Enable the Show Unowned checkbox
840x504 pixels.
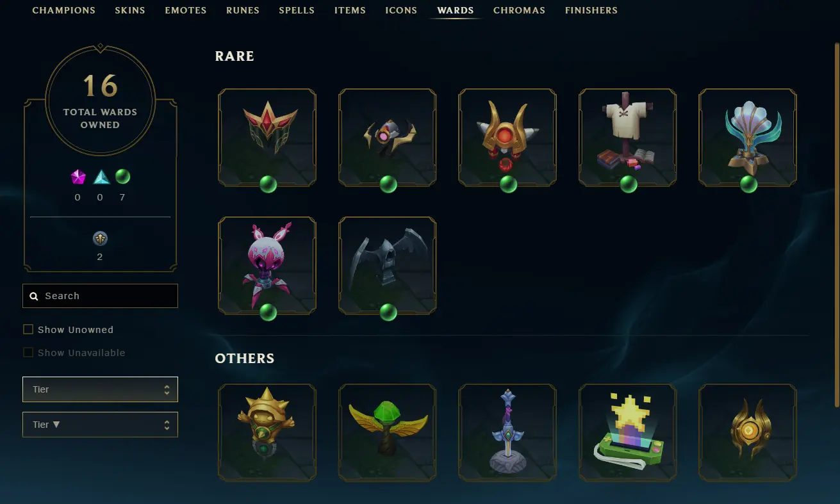point(28,329)
